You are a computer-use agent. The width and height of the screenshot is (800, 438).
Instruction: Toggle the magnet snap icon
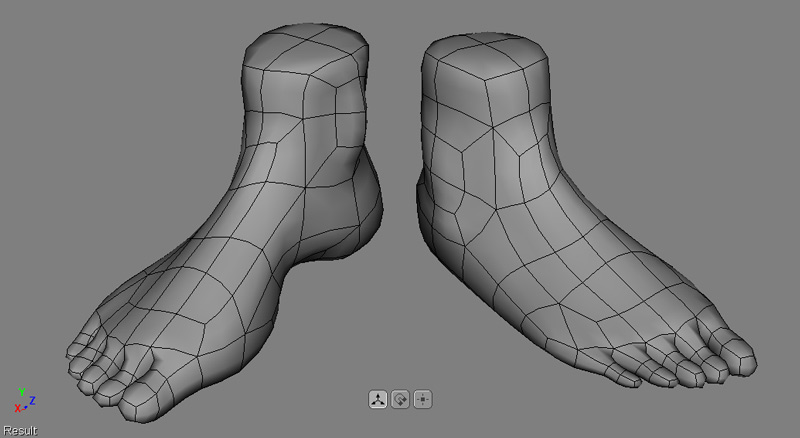(400, 399)
